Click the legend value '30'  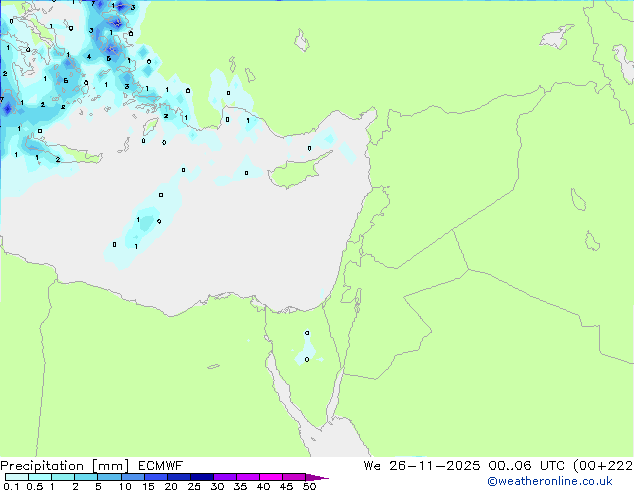coord(217,486)
